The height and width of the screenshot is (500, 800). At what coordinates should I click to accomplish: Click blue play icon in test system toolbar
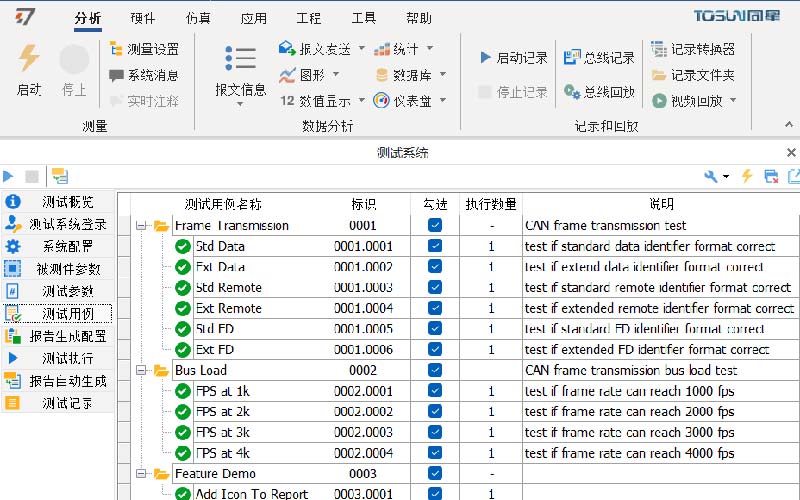(x=9, y=176)
